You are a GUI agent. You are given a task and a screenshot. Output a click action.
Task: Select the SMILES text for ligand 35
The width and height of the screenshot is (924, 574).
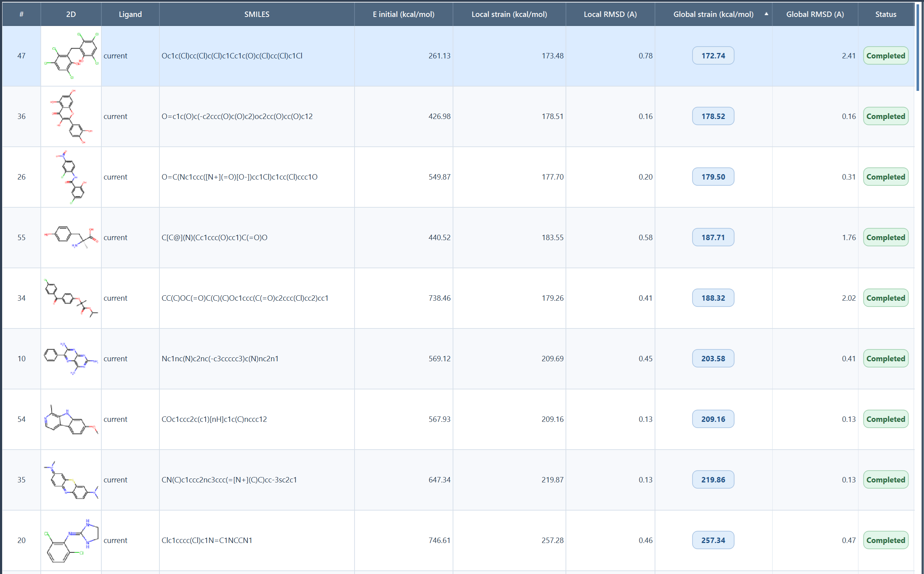(229, 480)
